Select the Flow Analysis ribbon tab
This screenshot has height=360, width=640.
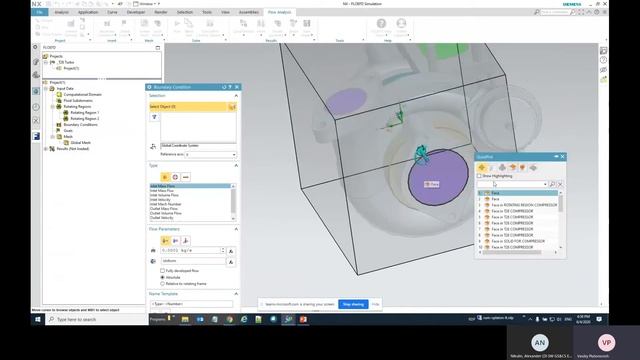(x=280, y=12)
